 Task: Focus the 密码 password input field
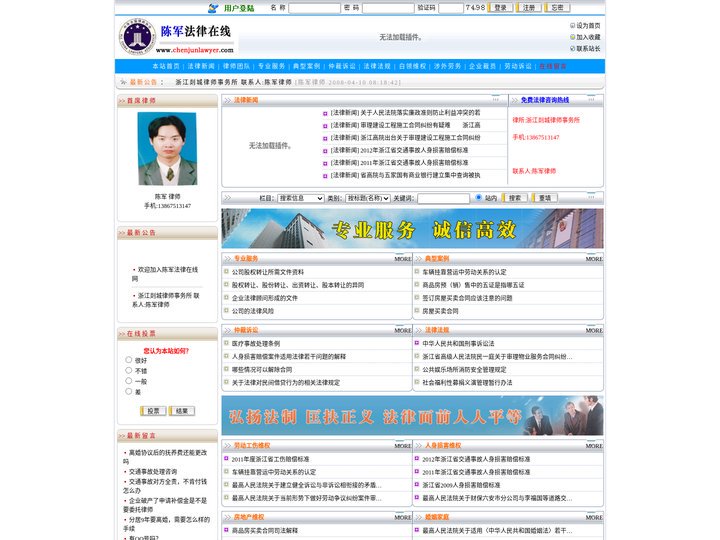tap(388, 8)
